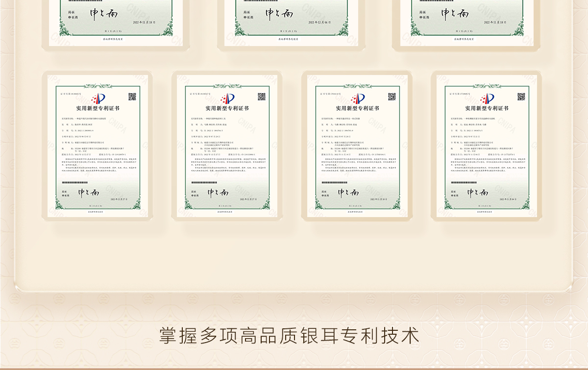Click the QR code on the first bottom-row certificate
The height and width of the screenshot is (370, 588).
click(132, 97)
